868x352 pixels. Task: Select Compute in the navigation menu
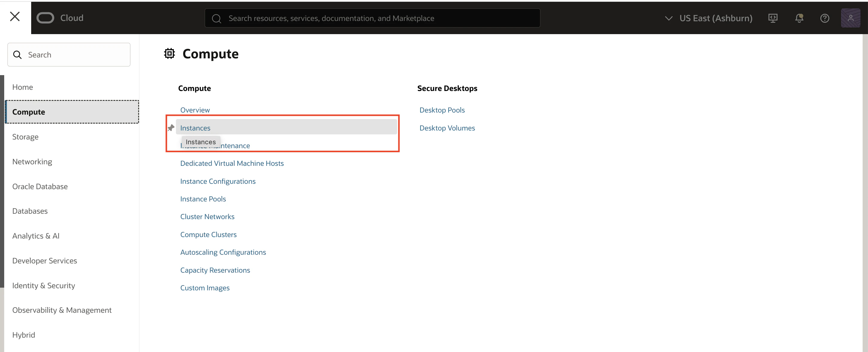tap(72, 112)
